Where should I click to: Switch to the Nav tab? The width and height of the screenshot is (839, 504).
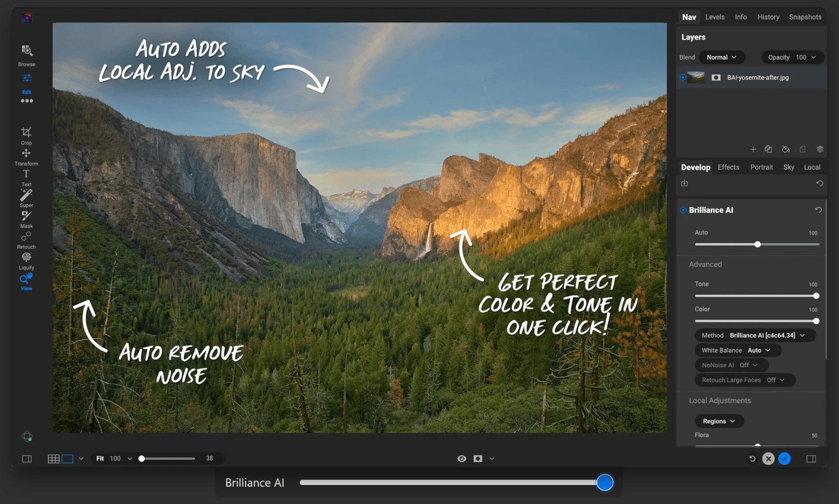click(x=689, y=17)
